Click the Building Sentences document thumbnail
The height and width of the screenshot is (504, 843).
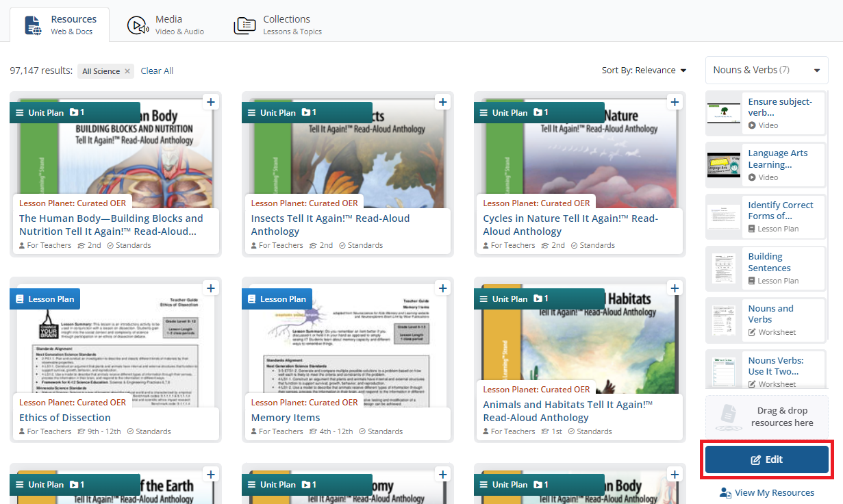[724, 268]
